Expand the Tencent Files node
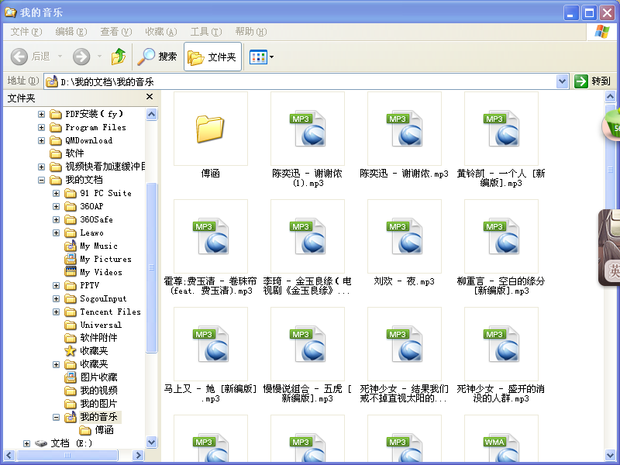This screenshot has height=465, width=620. (x=56, y=312)
